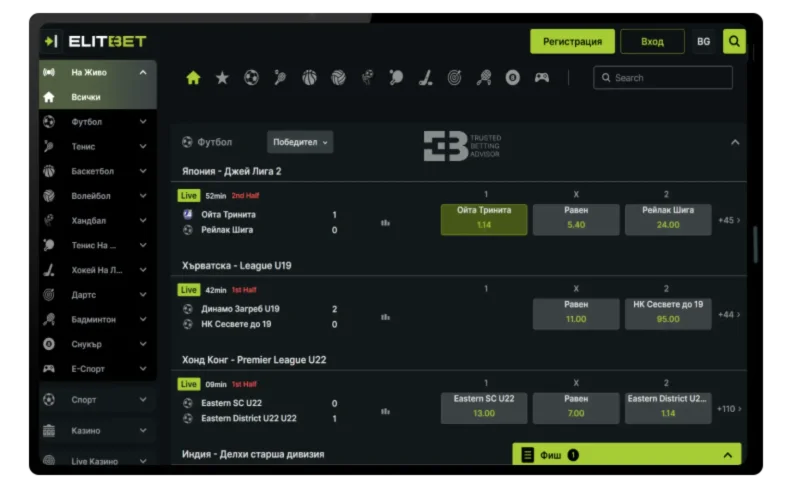Screen dimensions: 796x496
Task: Select Eastern SC U22 odds 13.00
Action: [x=484, y=406]
